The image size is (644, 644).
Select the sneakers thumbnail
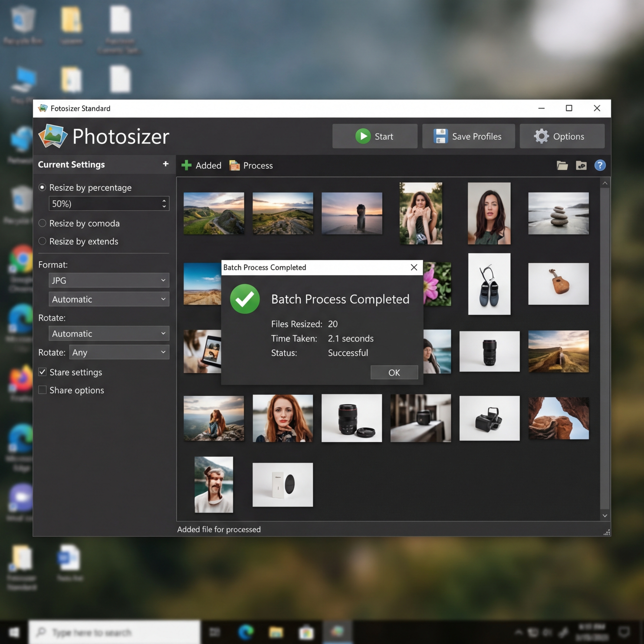(489, 284)
